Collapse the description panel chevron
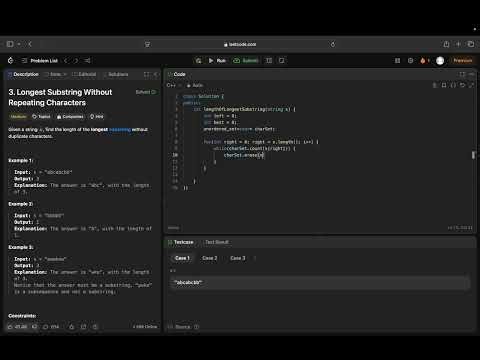This screenshot has width=480, height=360. click(x=156, y=74)
